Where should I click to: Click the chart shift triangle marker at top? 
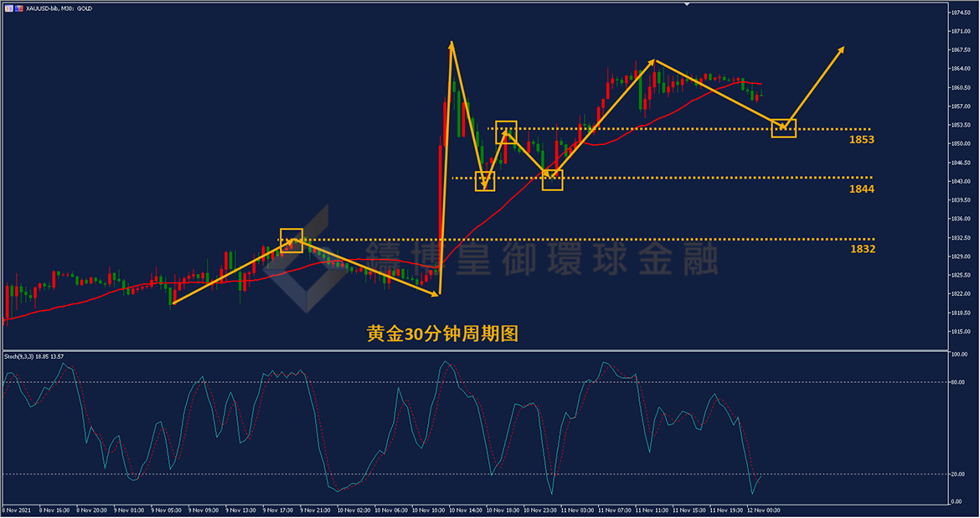pyautogui.click(x=687, y=4)
